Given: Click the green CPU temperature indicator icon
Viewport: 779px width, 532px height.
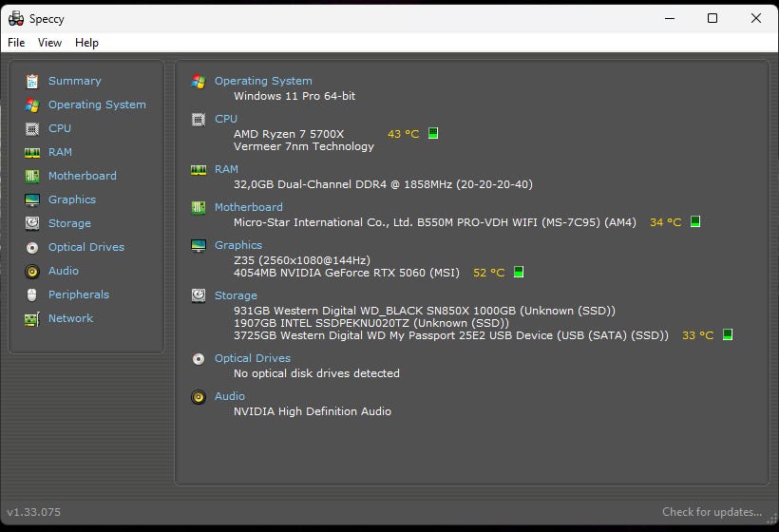Looking at the screenshot, I should [433, 133].
